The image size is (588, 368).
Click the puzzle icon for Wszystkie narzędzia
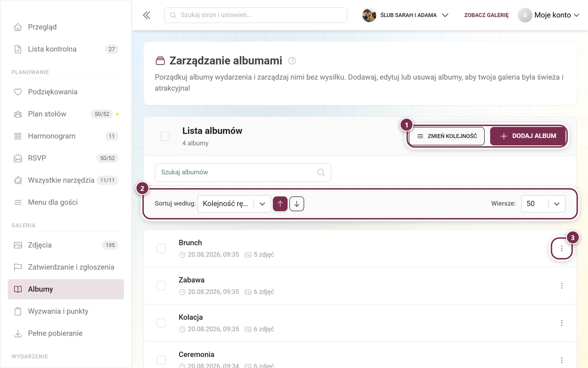coord(18,180)
